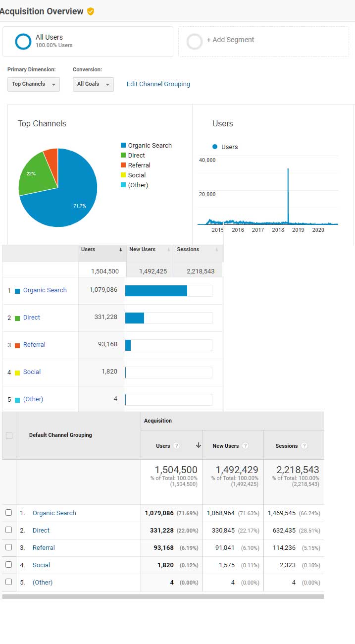The width and height of the screenshot is (355, 644).
Task: Tick the checkbox for Referral row
Action: (8, 547)
